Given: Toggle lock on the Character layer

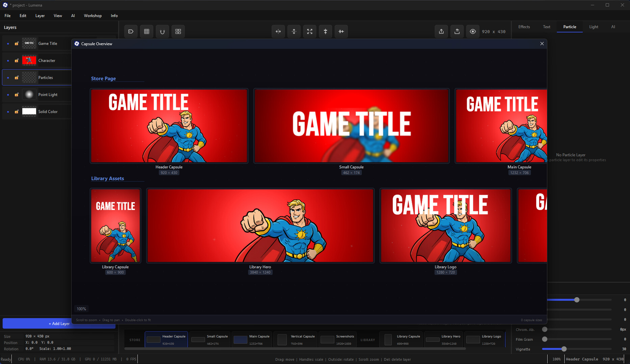Looking at the screenshot, I should (17, 61).
